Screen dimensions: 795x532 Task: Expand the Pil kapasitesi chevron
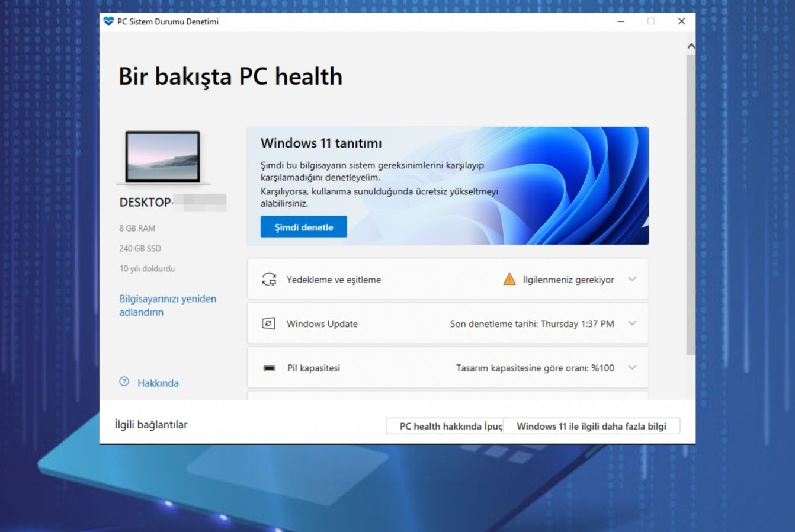pyautogui.click(x=632, y=368)
